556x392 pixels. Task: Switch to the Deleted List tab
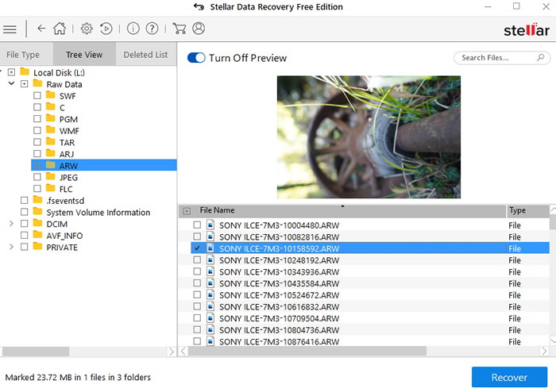click(145, 55)
